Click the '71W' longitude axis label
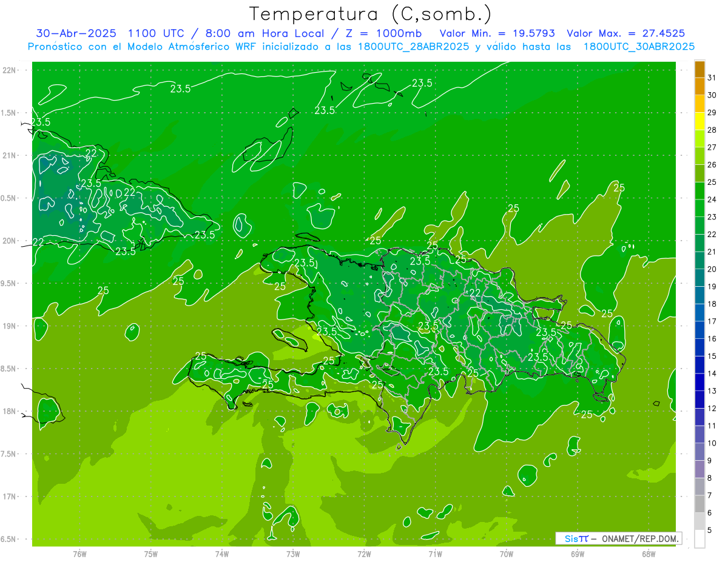 click(435, 554)
